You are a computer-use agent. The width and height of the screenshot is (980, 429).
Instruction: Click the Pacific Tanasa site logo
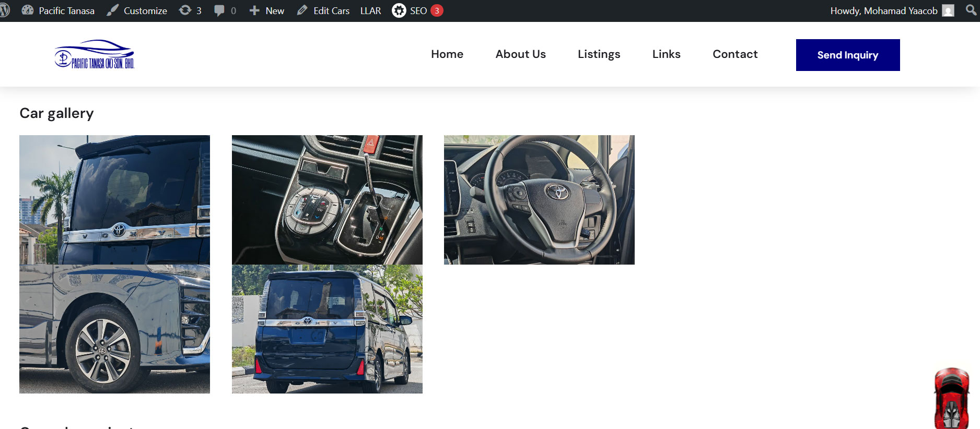click(95, 54)
